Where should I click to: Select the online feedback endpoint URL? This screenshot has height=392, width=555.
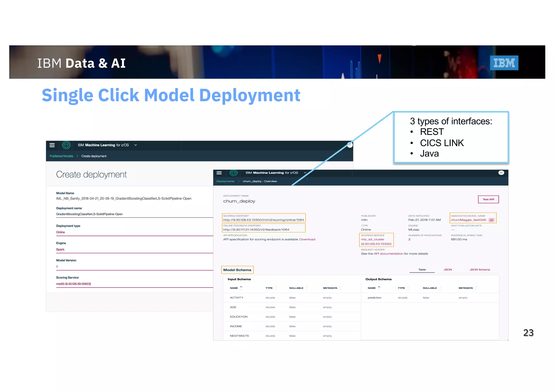256,230
